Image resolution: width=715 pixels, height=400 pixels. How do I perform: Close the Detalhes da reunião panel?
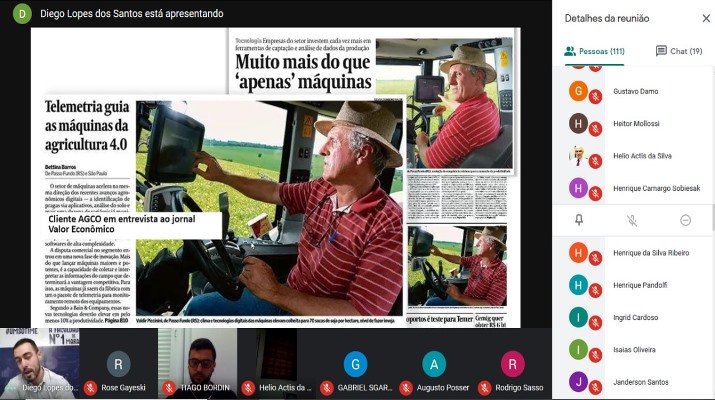(x=706, y=18)
